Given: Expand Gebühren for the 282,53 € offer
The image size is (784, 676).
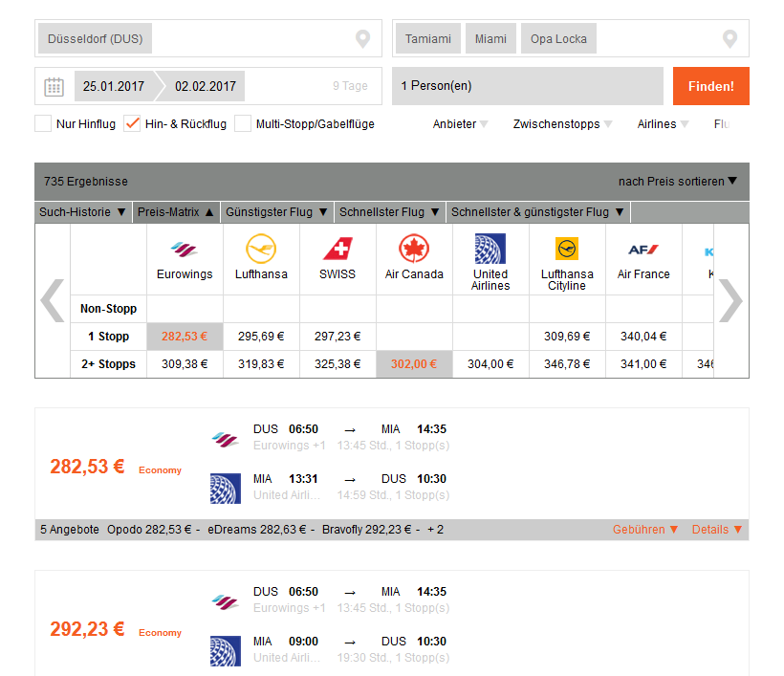Looking at the screenshot, I should 645,530.
